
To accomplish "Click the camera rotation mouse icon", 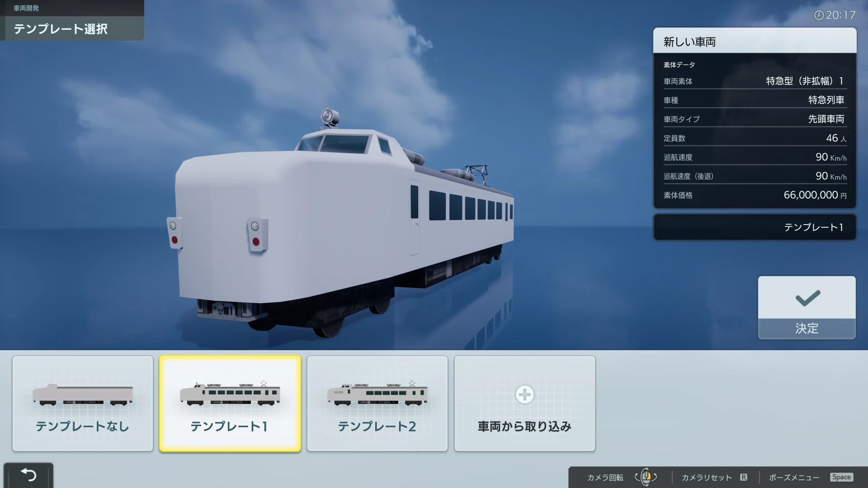I will coord(646,477).
